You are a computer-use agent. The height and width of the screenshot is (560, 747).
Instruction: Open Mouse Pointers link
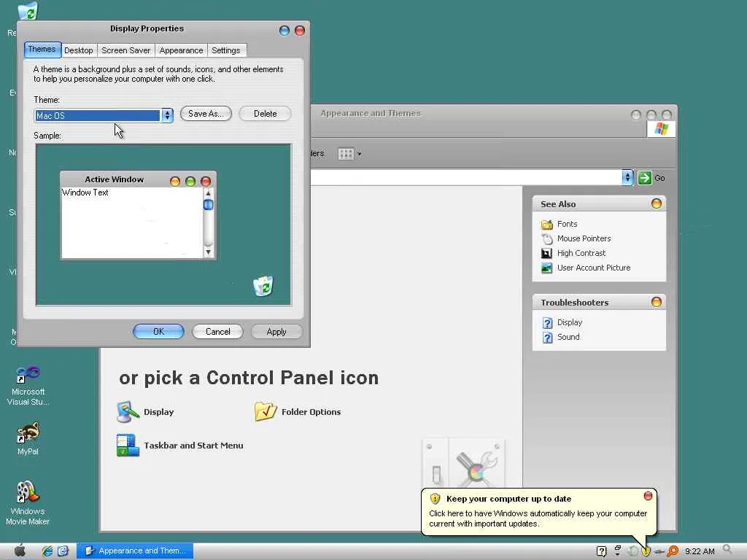(584, 238)
